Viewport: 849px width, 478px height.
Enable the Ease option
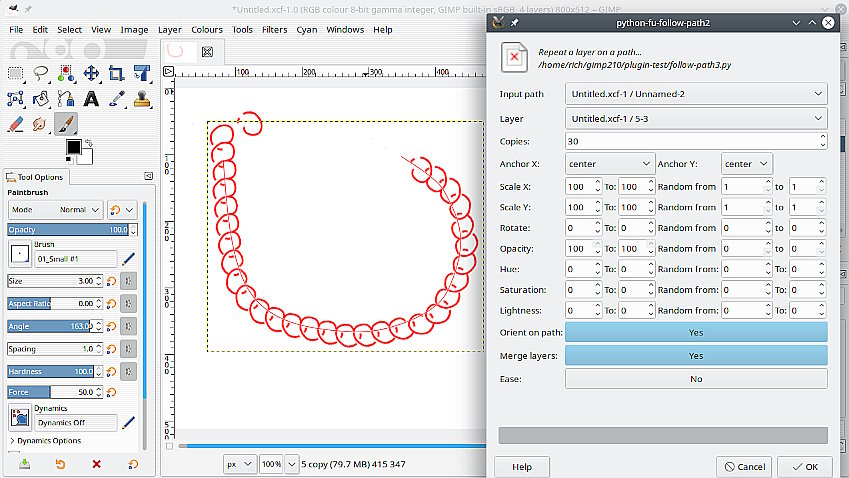(x=696, y=379)
